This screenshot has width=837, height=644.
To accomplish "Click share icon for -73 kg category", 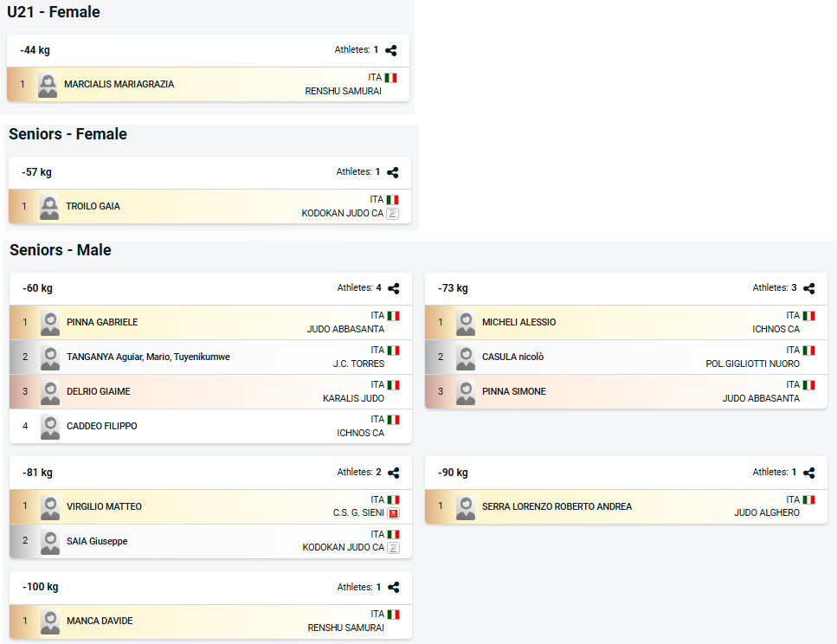I will 808,288.
